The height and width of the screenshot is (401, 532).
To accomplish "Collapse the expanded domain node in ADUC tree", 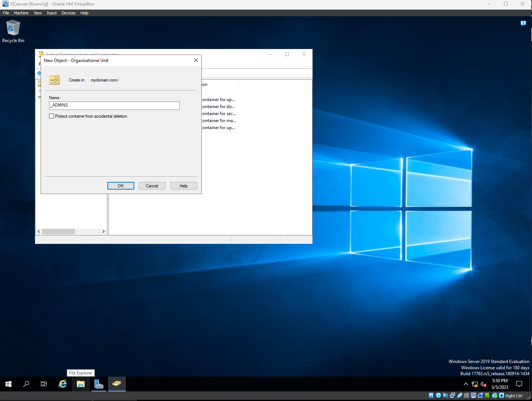I will click(x=39, y=97).
